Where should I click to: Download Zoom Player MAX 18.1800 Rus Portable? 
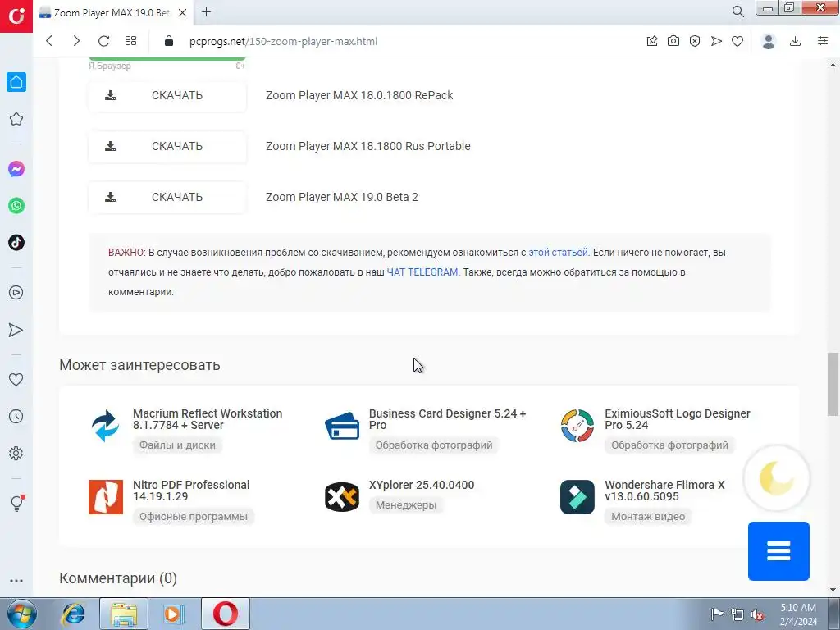click(167, 146)
